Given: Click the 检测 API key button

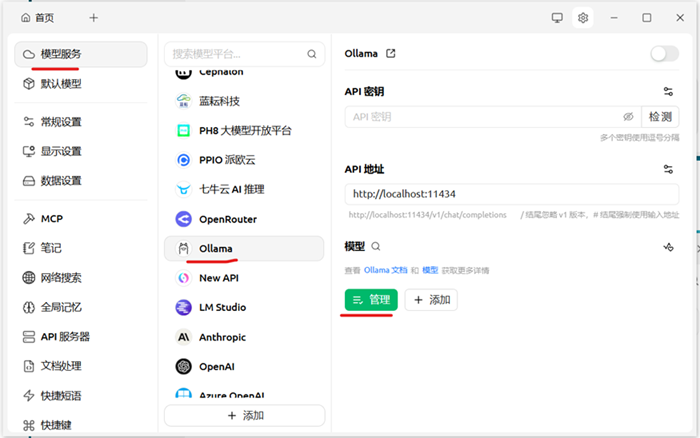Looking at the screenshot, I should pyautogui.click(x=660, y=117).
